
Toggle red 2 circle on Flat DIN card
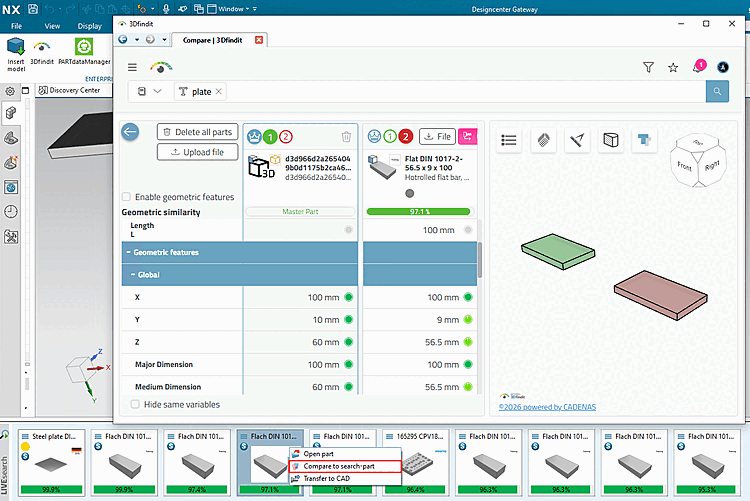click(406, 136)
